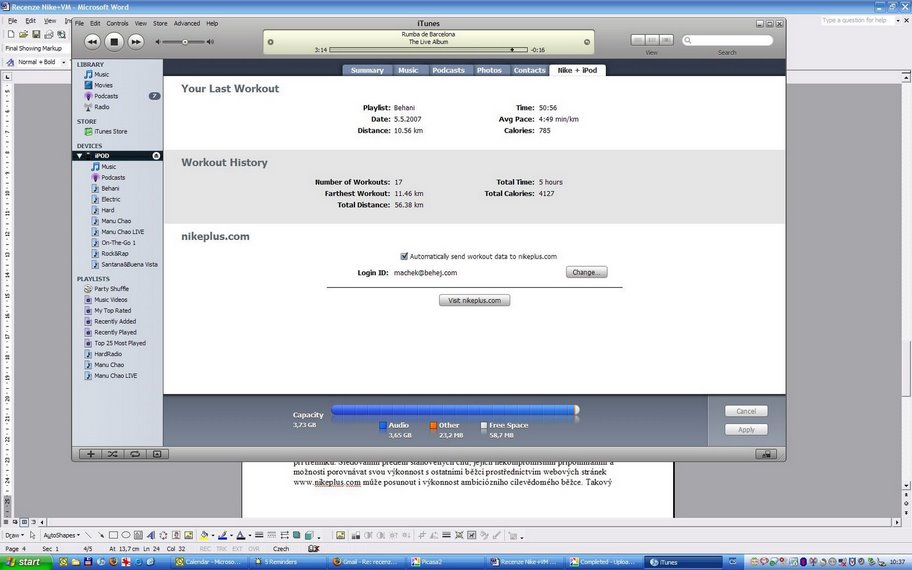Open the Word style dropdown arrow
Viewport: 912px width, 570px height.
(63, 62)
